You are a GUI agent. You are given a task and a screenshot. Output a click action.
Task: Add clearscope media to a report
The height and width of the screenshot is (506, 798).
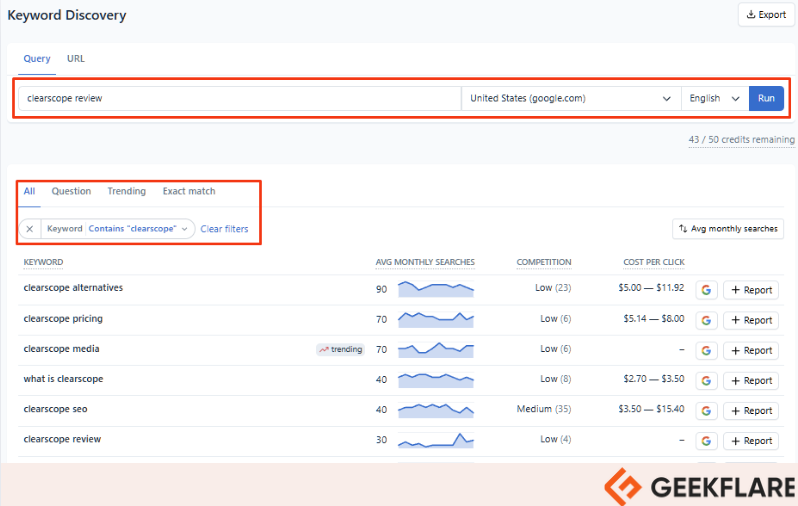pos(751,350)
